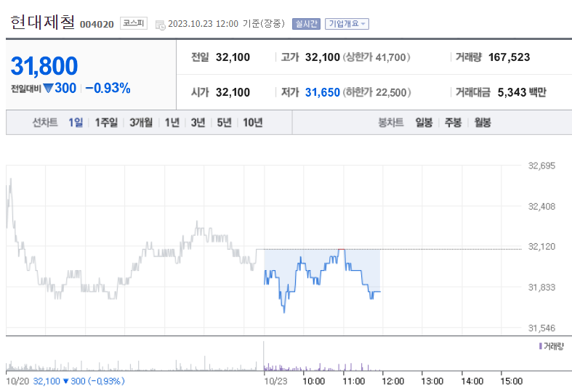Click the 봉차트 label
572x392 pixels.
tap(391, 123)
